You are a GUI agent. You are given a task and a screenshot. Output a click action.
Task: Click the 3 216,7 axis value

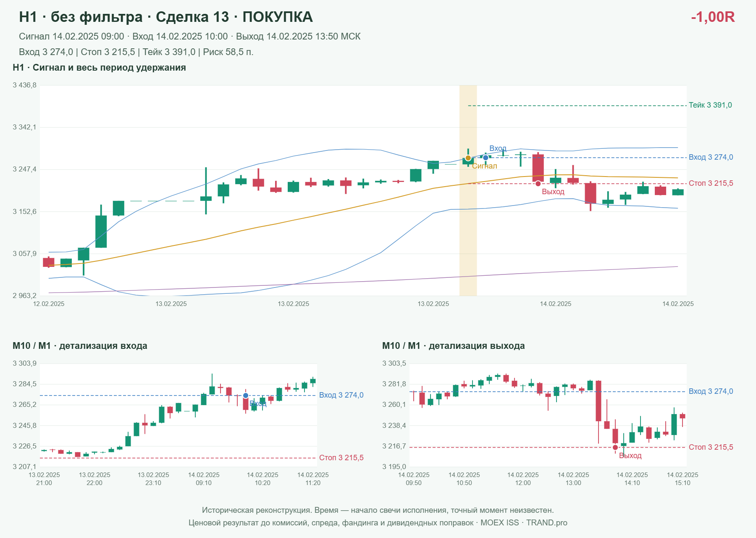394,446
